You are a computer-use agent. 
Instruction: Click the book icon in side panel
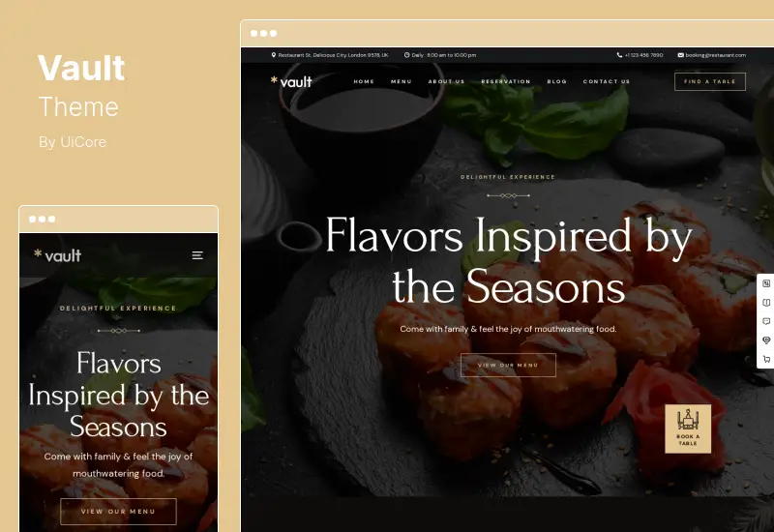pyautogui.click(x=766, y=303)
